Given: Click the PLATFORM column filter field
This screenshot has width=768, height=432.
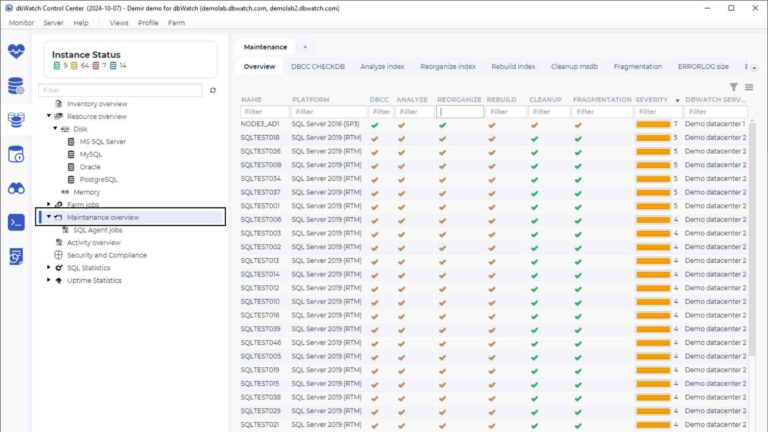Looking at the screenshot, I should [329, 112].
